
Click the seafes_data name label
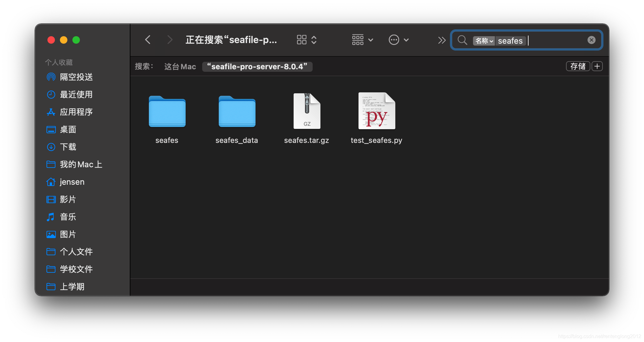tap(237, 140)
